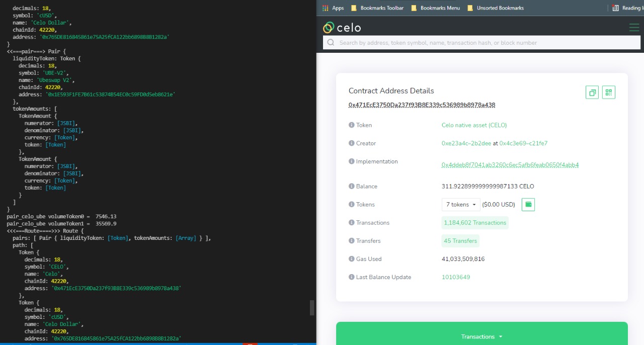This screenshot has width=644, height=345.
Task: Open the hamburger navigation menu
Action: coord(634,28)
